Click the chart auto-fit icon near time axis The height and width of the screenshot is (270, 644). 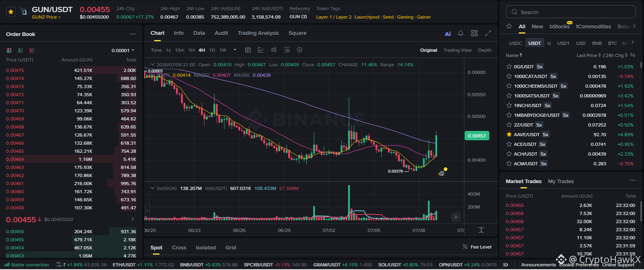click(x=481, y=230)
